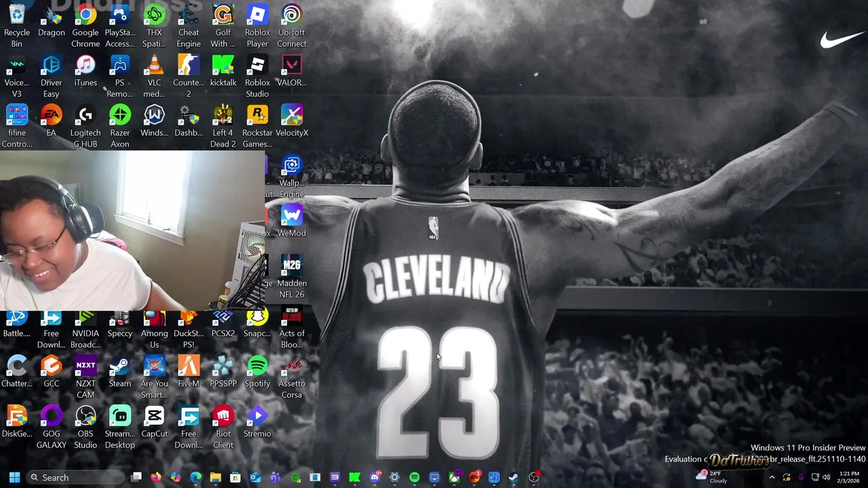Open the WeMod desktop shortcut
The width and height of the screenshot is (868, 488).
[x=292, y=222]
